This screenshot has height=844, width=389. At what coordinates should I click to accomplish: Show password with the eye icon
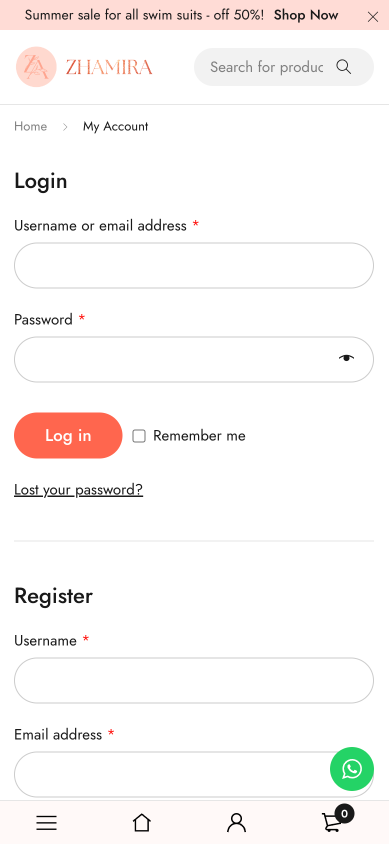346,358
